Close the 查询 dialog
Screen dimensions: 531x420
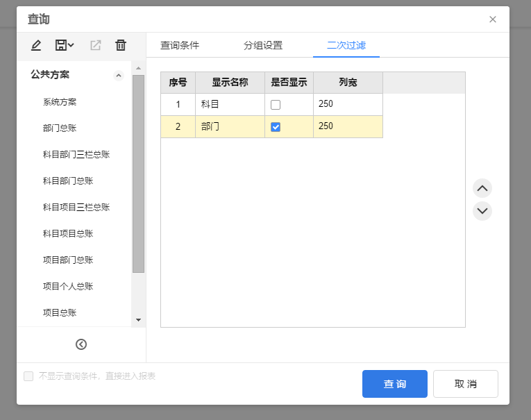click(493, 19)
